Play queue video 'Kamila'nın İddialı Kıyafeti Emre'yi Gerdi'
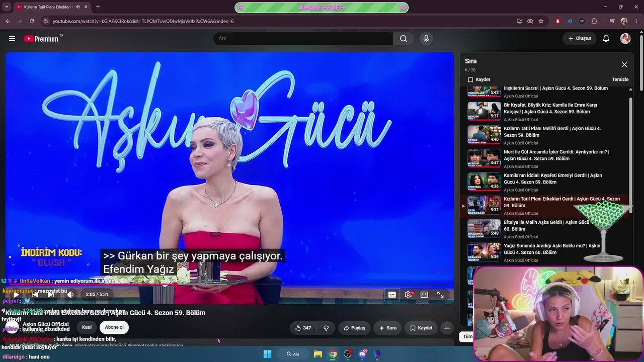This screenshot has height=362, width=644. point(546,183)
